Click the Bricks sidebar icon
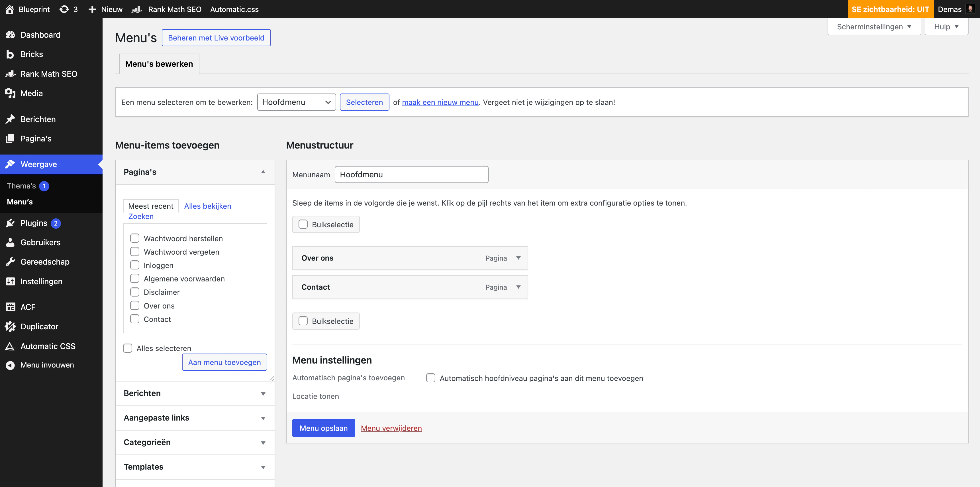The height and width of the screenshot is (487, 980). tap(10, 54)
